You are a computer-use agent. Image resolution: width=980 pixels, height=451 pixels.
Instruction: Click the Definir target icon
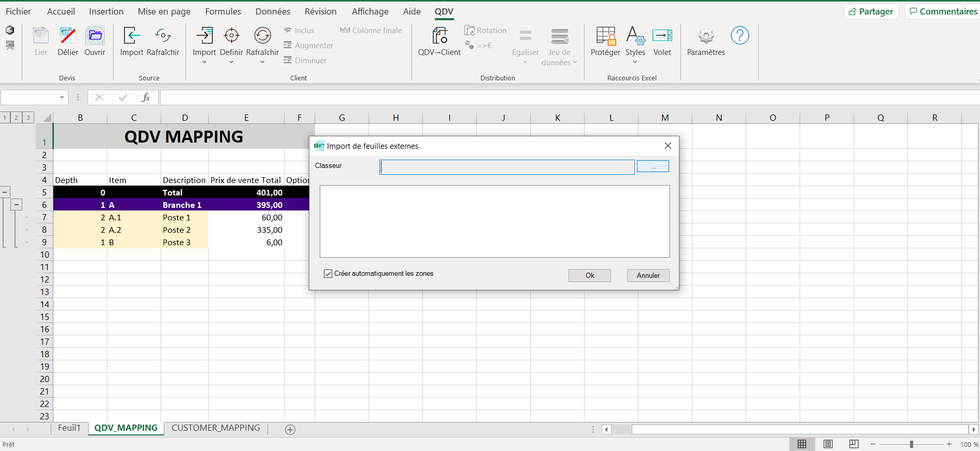[231, 36]
